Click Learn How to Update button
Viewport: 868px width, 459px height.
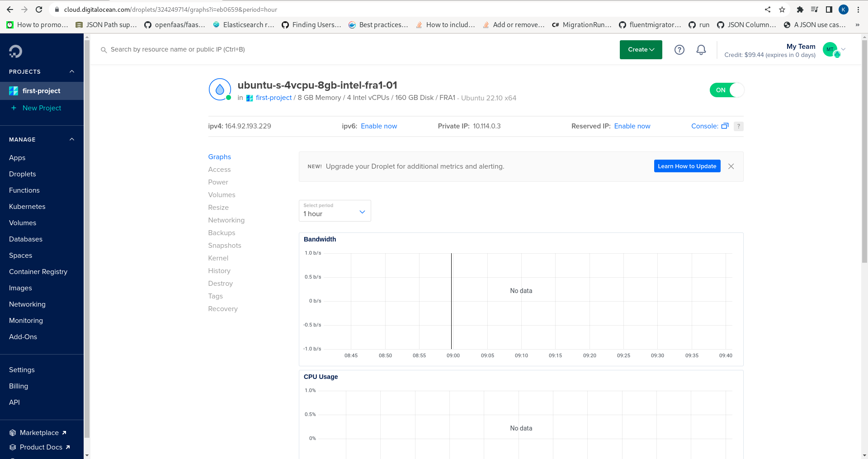687,166
